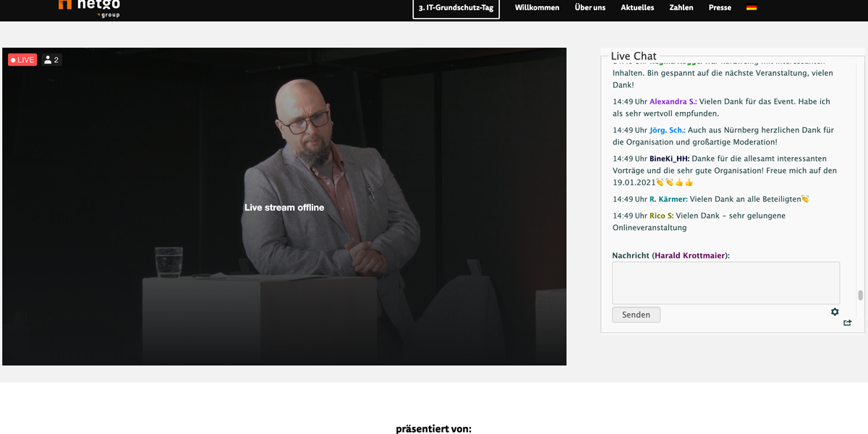Click the red LIVE badge
The height and width of the screenshot is (434, 868).
(x=22, y=60)
